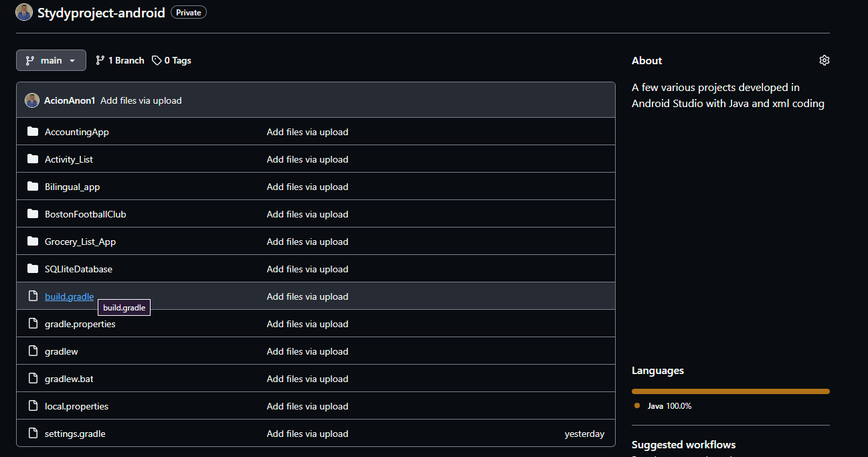Open the About settings gear icon
This screenshot has height=457, width=868.
click(824, 60)
